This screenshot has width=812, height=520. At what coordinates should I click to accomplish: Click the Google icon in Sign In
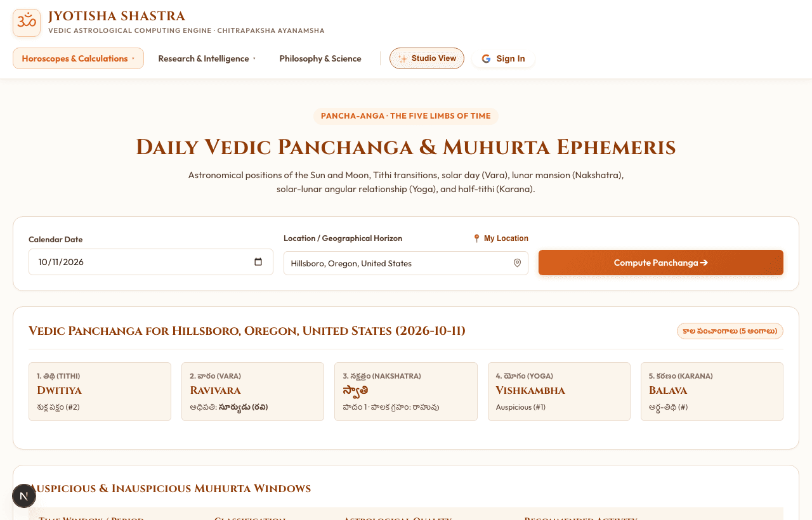(x=486, y=59)
